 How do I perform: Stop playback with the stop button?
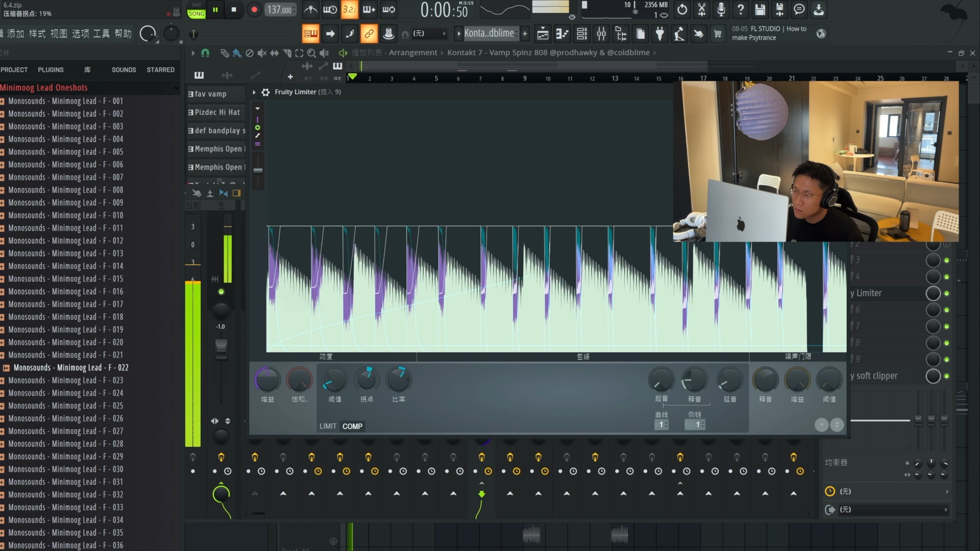(x=234, y=9)
